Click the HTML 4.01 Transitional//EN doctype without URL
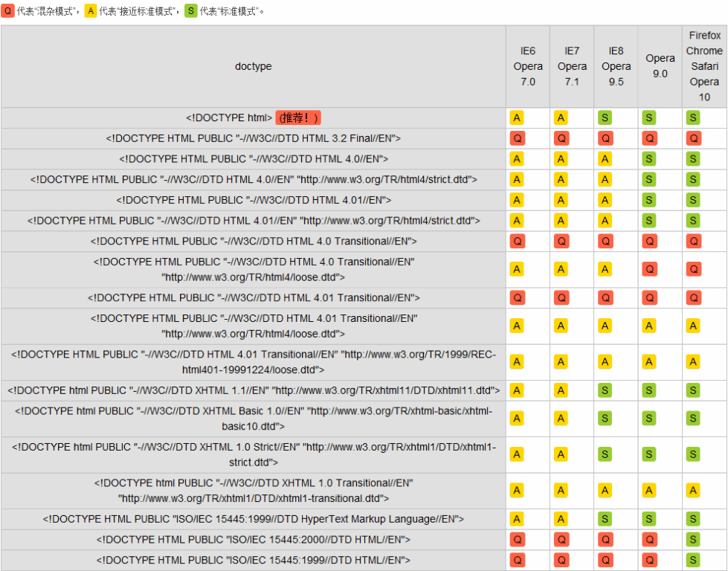728x571 pixels. coord(254,297)
